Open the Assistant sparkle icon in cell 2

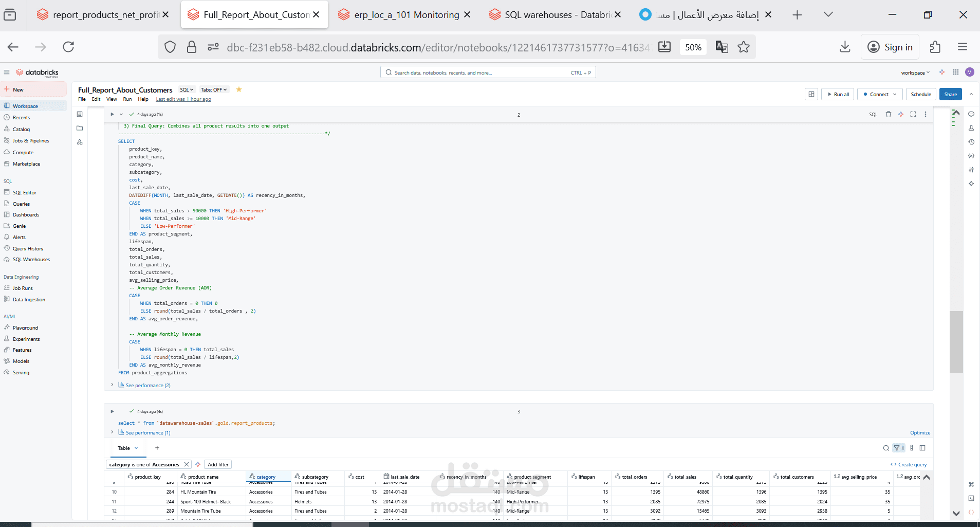click(x=901, y=114)
